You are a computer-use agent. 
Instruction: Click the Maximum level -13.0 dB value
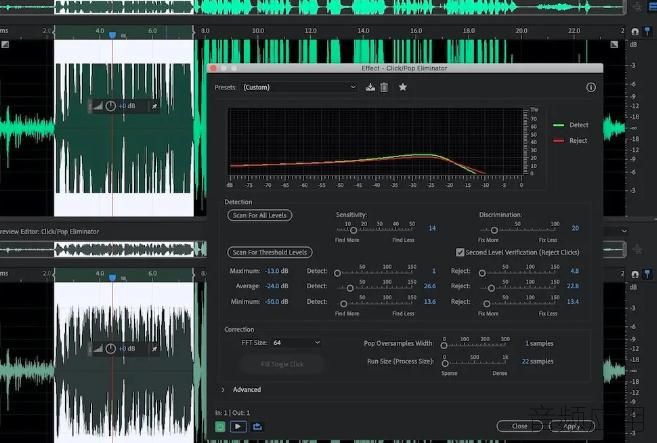point(276,271)
